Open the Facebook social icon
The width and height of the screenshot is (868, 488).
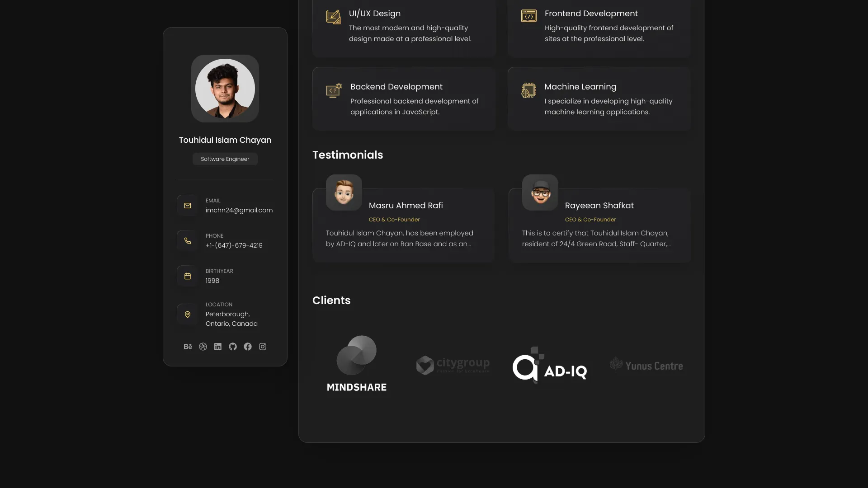(x=248, y=347)
